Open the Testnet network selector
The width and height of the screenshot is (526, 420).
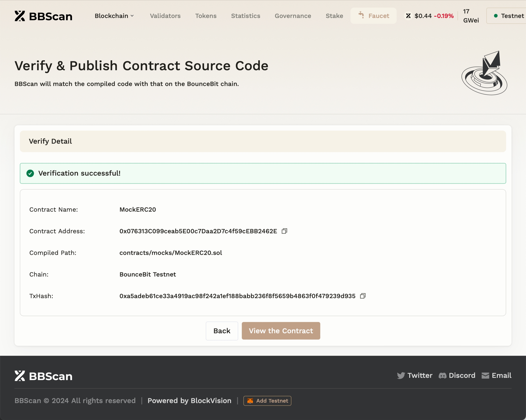click(x=509, y=16)
